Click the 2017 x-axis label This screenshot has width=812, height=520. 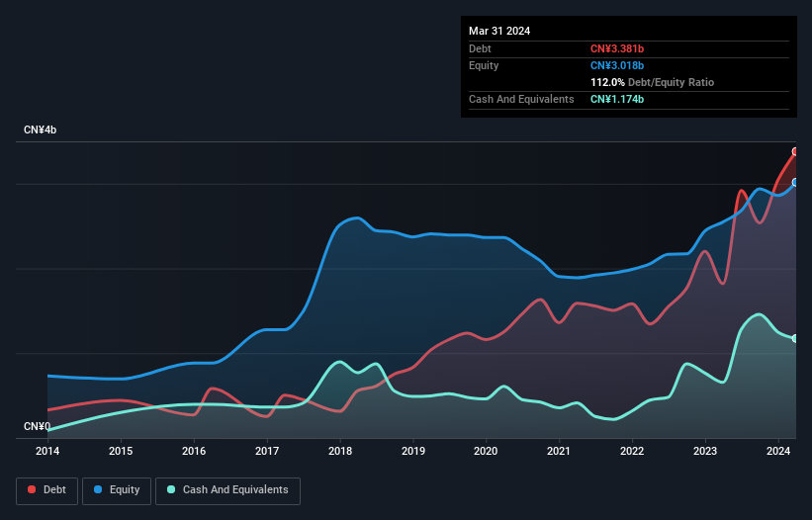(267, 451)
